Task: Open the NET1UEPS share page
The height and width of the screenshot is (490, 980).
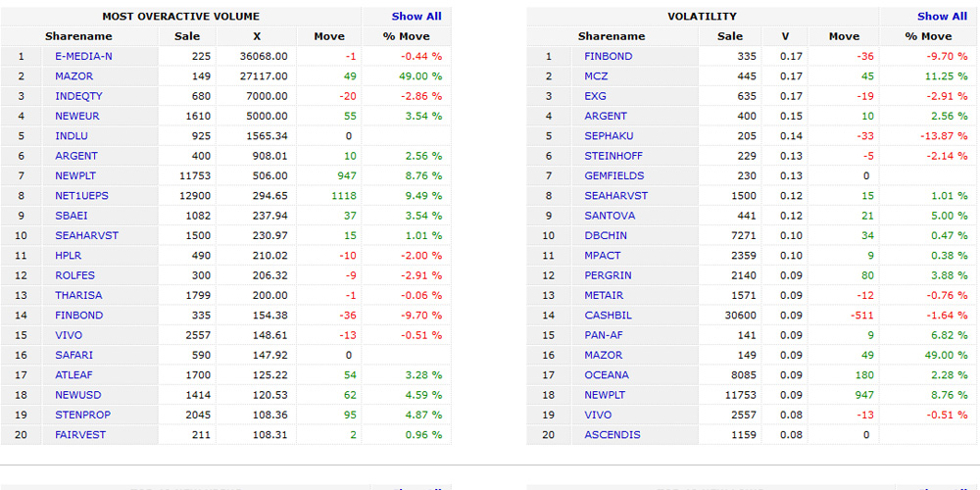Action: coord(80,196)
